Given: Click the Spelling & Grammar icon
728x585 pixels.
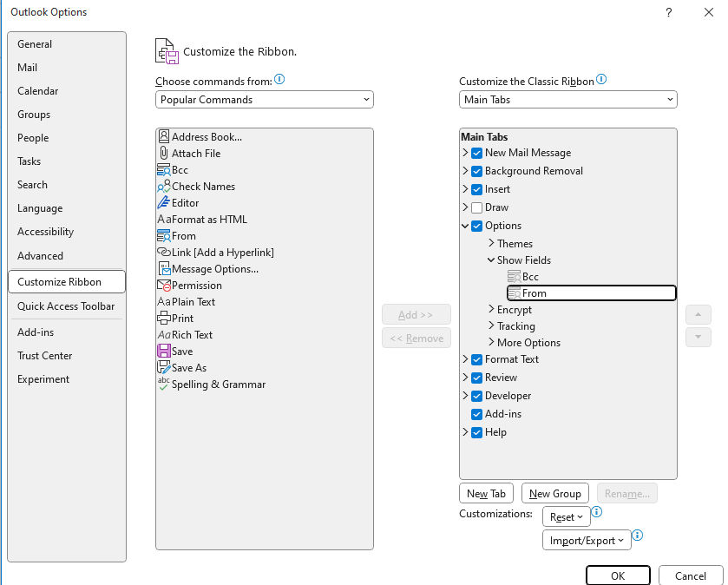Looking at the screenshot, I should 163,384.
